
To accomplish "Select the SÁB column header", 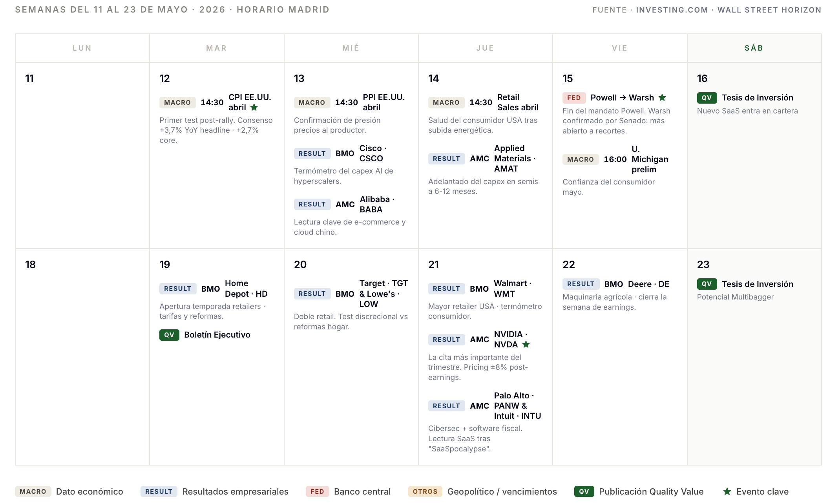I will point(754,48).
